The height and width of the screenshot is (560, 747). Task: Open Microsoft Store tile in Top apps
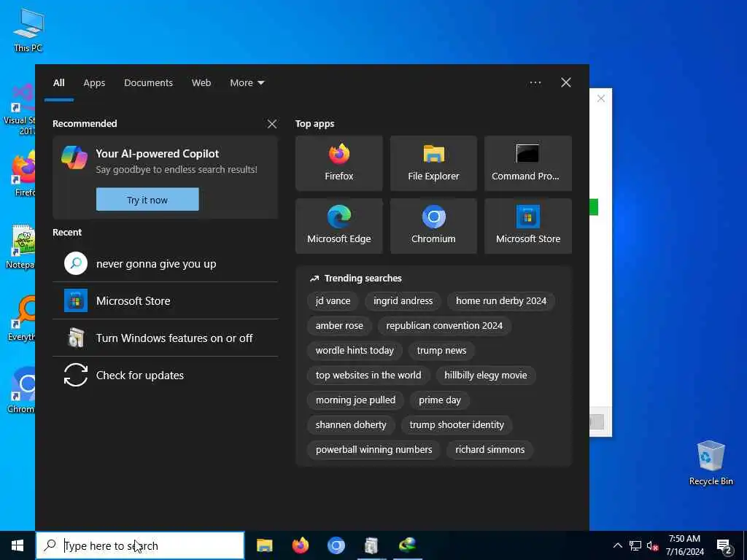point(528,226)
